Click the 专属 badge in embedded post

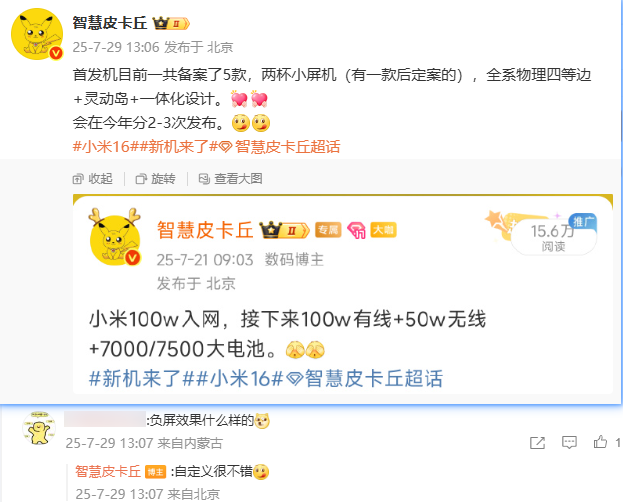point(328,230)
